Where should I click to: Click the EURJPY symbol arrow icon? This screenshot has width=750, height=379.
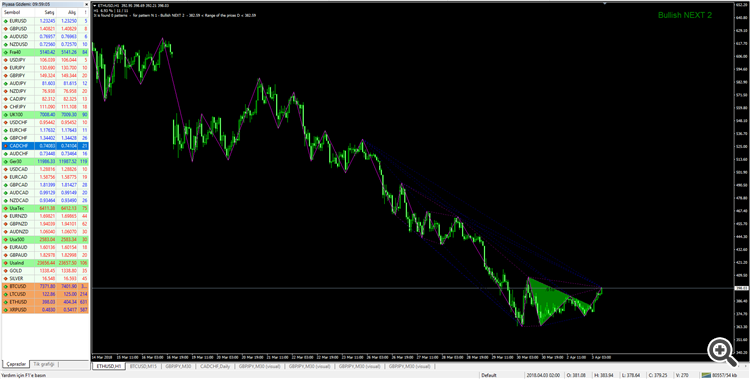(x=5, y=68)
